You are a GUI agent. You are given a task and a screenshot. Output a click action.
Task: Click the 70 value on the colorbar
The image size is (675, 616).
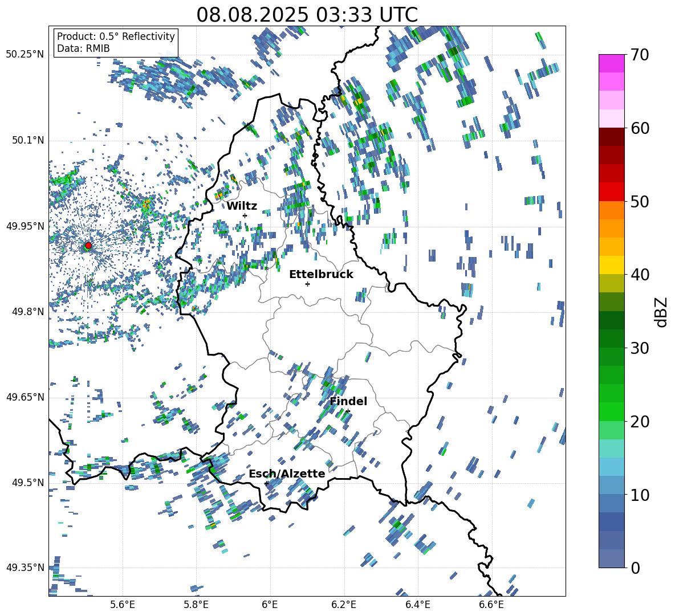639,55
